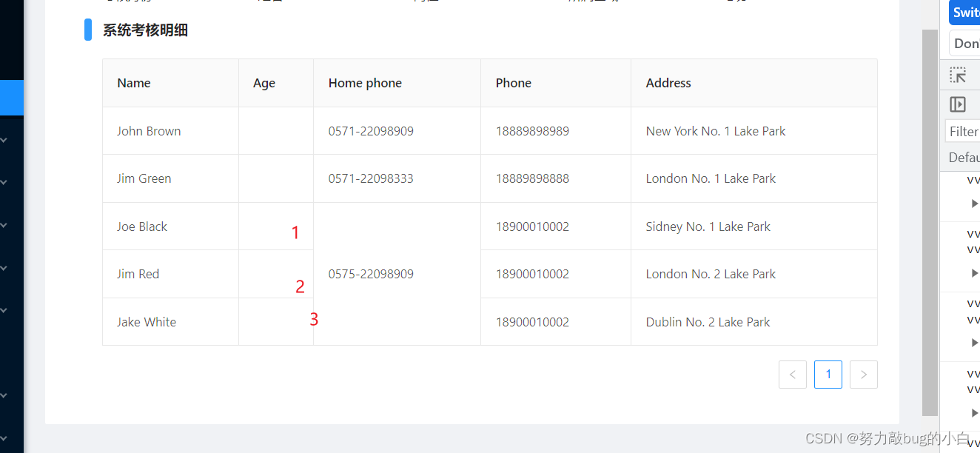This screenshot has height=453, width=980.
Task: Select the highlighted blue sidebar menu item
Action: [x=12, y=98]
